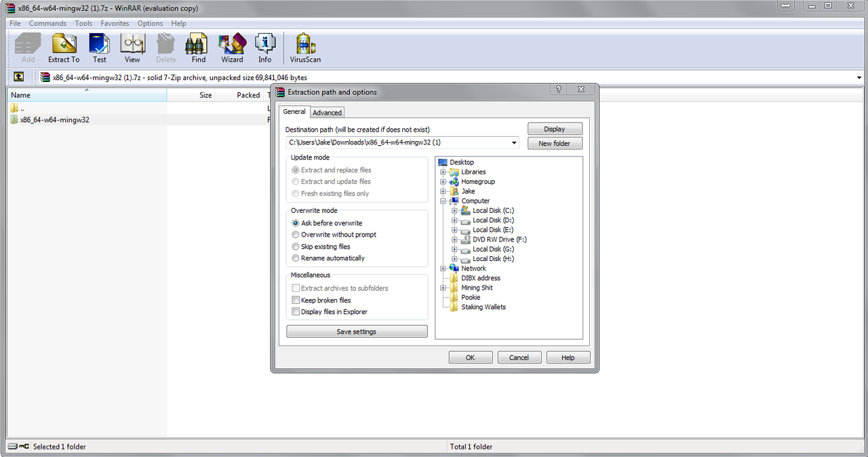Screen dimensions: 868x457
Task: Select Extract and update files radio
Action: pos(296,182)
